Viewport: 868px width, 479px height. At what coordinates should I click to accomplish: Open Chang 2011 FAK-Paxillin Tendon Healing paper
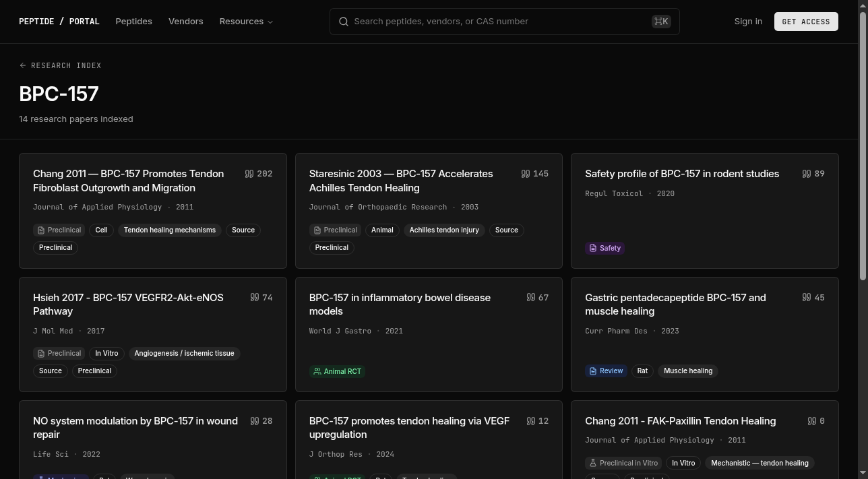pos(681,421)
